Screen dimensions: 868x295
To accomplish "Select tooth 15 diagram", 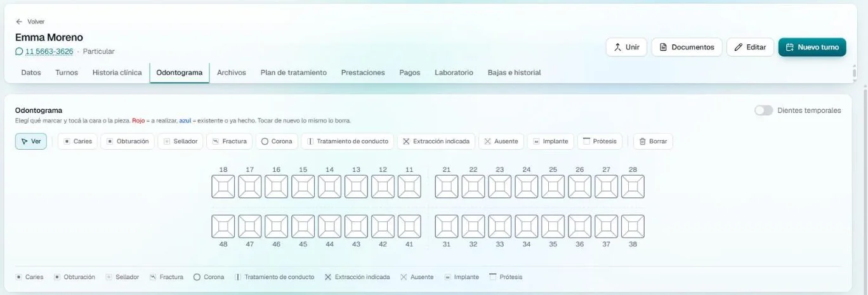I will (303, 187).
